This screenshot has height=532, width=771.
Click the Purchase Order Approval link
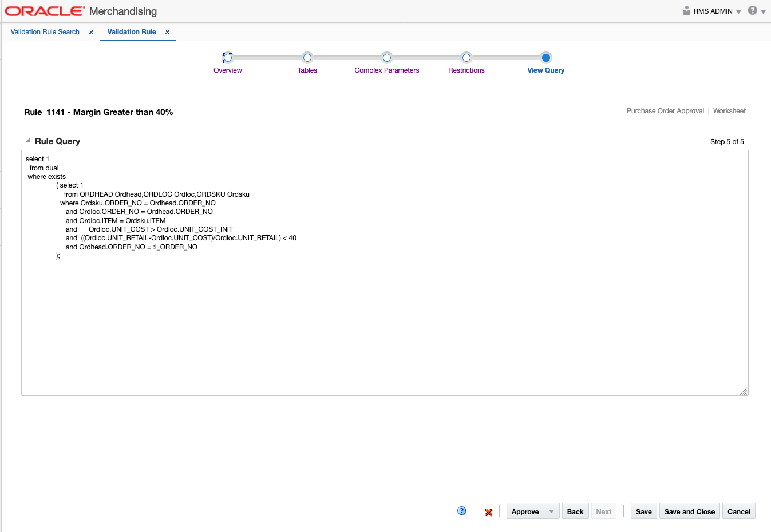point(665,110)
